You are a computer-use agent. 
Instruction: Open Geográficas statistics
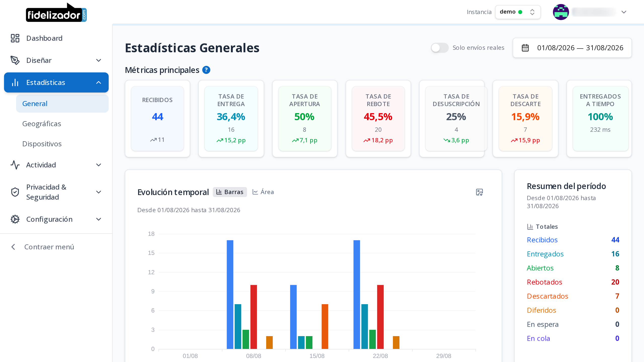(x=62, y=124)
